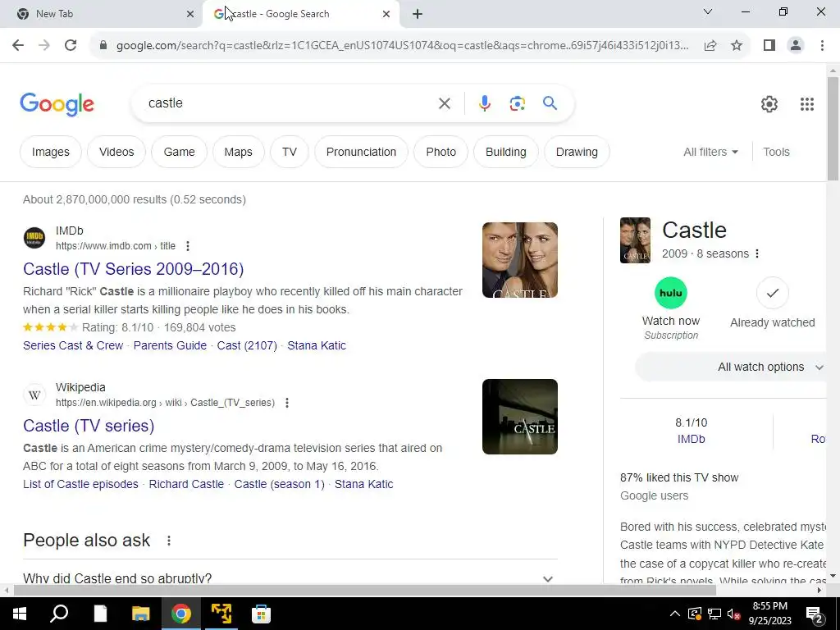840x630 pixels.
Task: Mark Castle as Already watched
Action: pyautogui.click(x=772, y=293)
